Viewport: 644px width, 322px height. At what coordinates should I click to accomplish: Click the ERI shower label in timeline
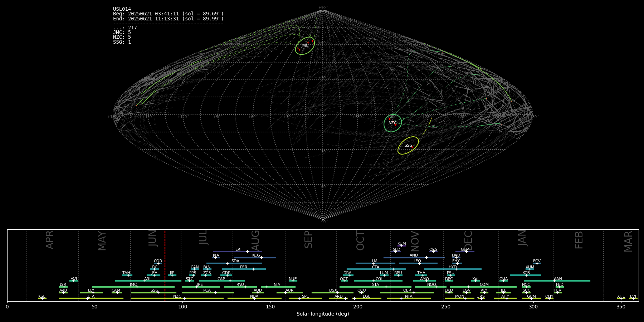click(x=238, y=250)
